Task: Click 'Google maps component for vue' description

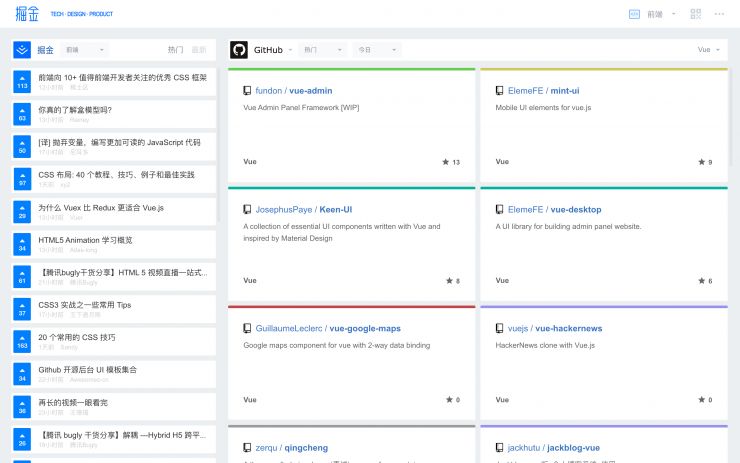Action: [x=336, y=345]
